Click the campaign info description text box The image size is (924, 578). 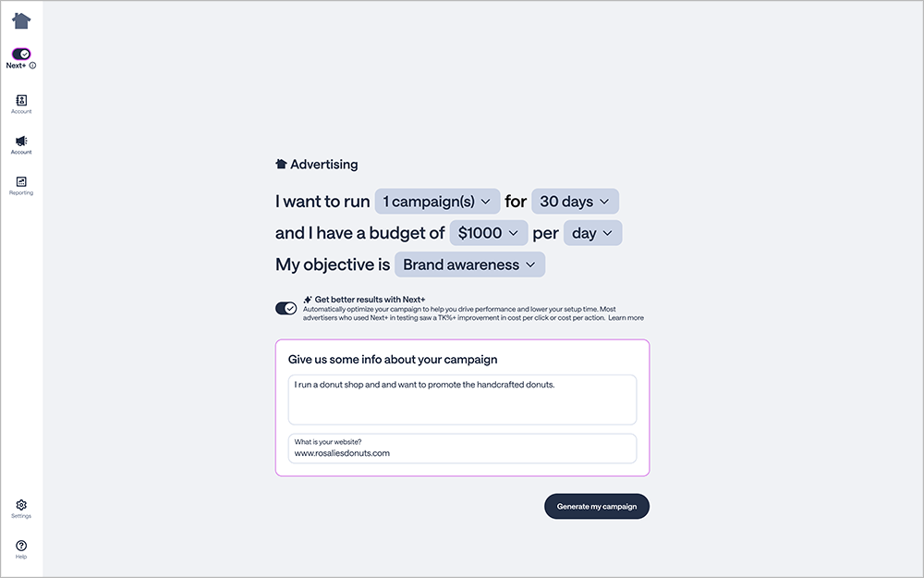tap(462, 400)
